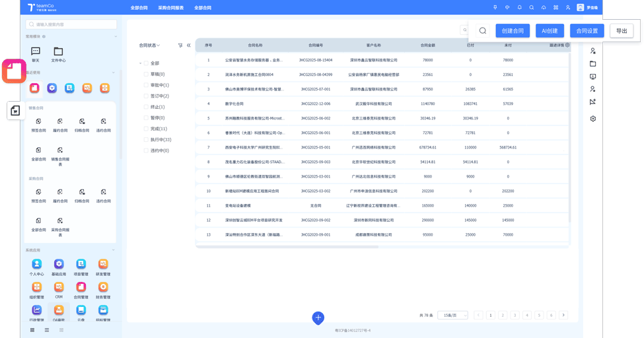The height and width of the screenshot is (338, 644).
Task: Open the 合同状态 dropdown
Action: [149, 46]
